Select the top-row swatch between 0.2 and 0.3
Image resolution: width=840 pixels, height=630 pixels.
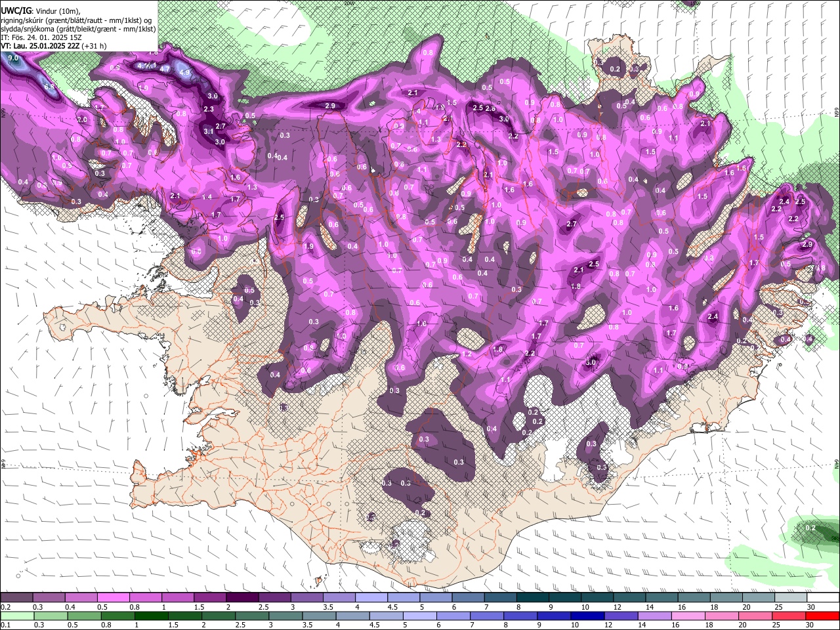click(x=16, y=597)
